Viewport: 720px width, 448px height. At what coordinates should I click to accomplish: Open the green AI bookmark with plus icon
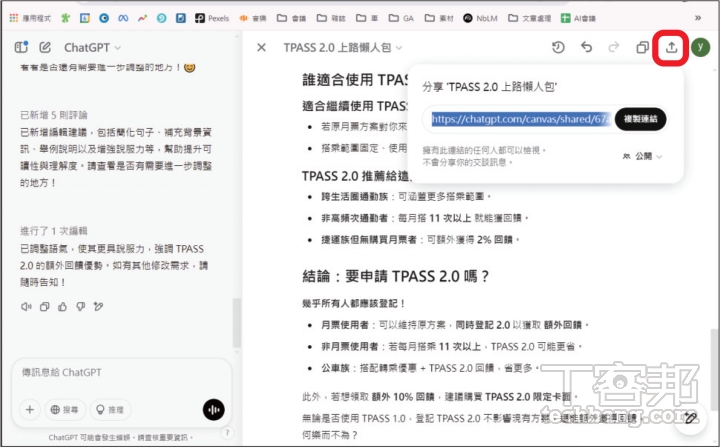578,18
